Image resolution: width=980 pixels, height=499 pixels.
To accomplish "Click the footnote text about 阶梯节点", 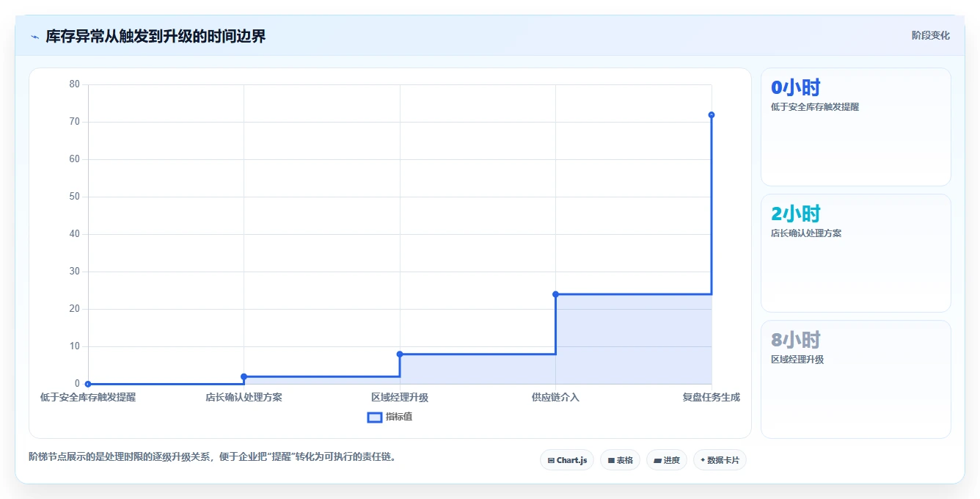I will click(x=213, y=456).
